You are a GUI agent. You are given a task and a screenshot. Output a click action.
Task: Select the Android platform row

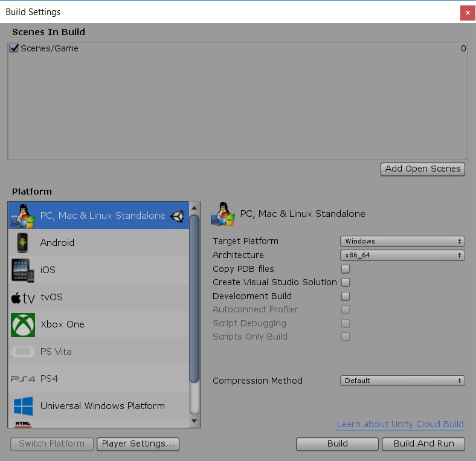pyautogui.click(x=98, y=243)
